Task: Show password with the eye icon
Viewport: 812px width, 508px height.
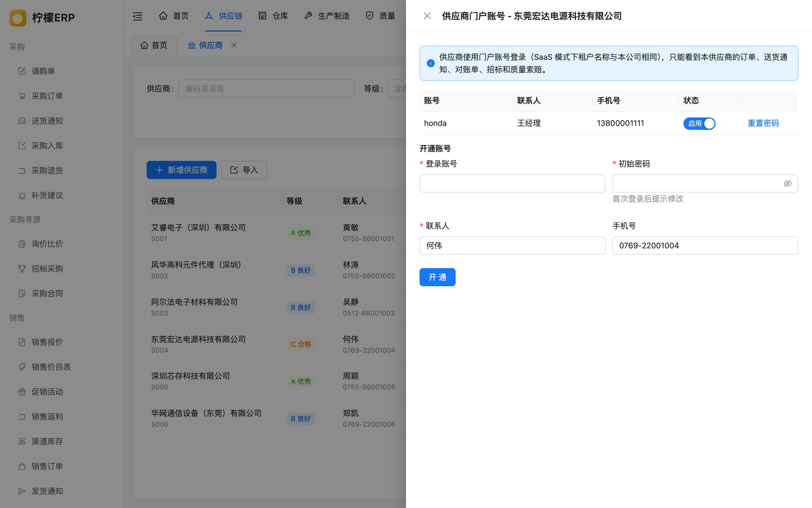Action: [x=787, y=183]
